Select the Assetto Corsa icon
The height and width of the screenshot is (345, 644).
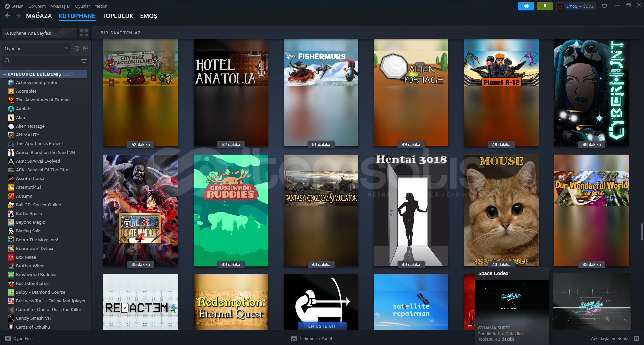(x=11, y=178)
